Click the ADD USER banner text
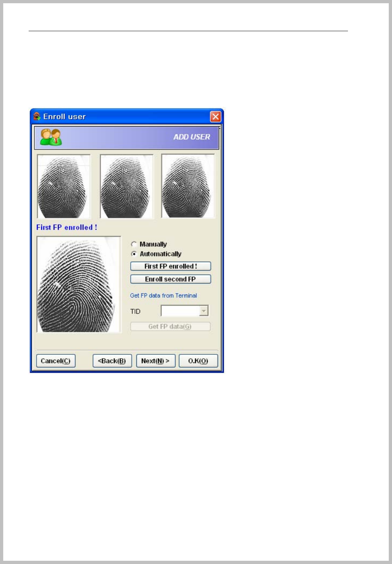The height and width of the screenshot is (564, 392). pos(192,137)
